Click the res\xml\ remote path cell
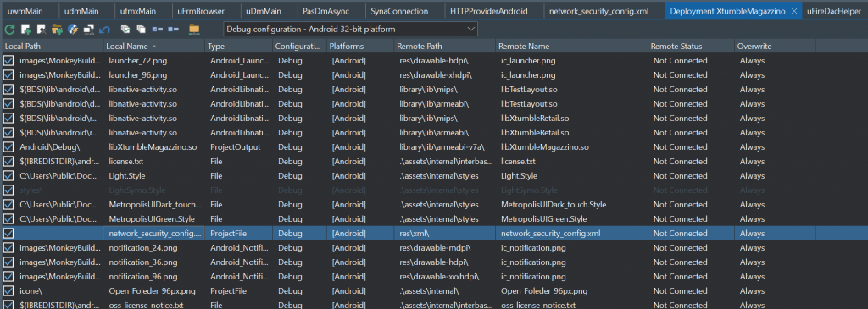 (x=444, y=234)
